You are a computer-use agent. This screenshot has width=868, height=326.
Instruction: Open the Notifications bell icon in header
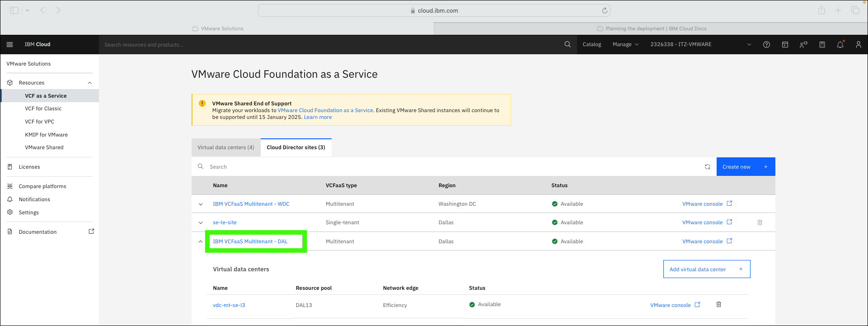(x=840, y=44)
